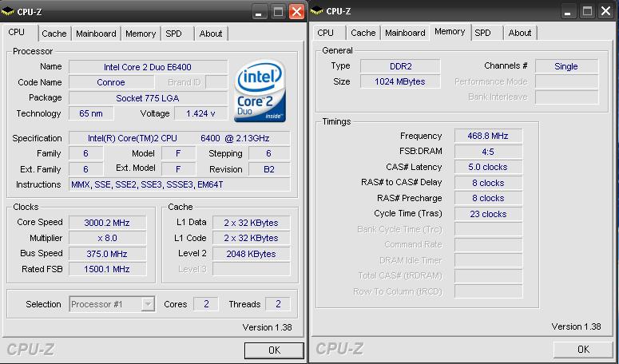Image resolution: width=619 pixels, height=364 pixels.
Task: Open Cache tab in right window
Action: point(363,33)
